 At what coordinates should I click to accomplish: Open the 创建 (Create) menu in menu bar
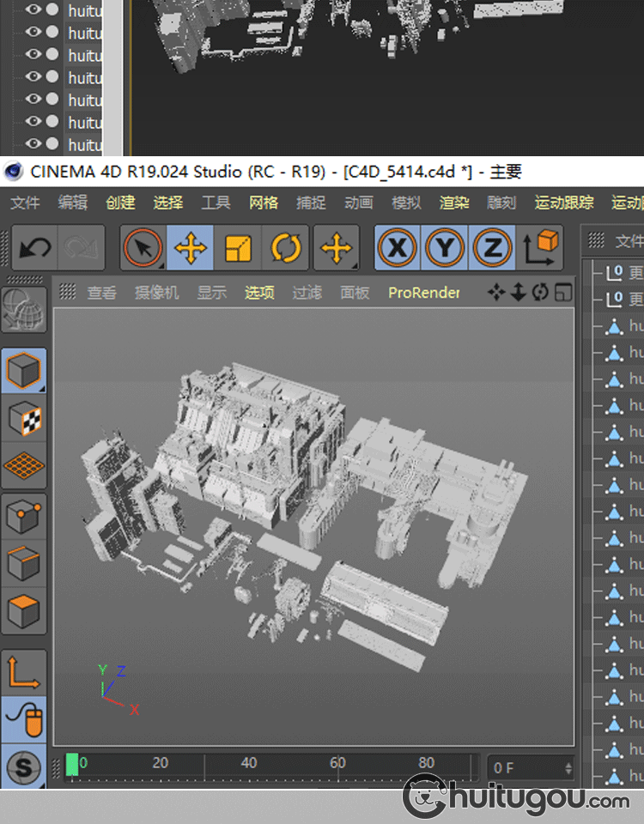click(x=120, y=203)
